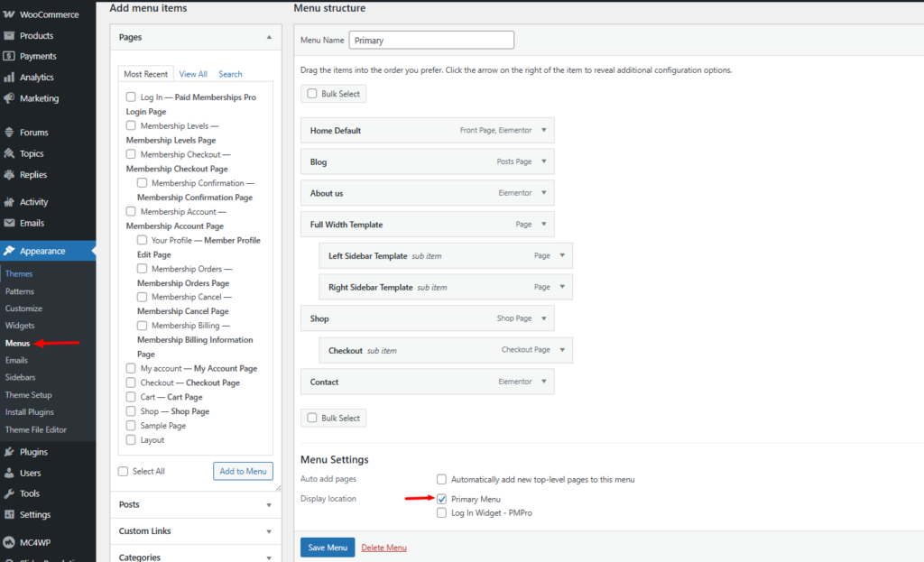
Task: Open Settings via its sidebar icon
Action: pos(9,515)
